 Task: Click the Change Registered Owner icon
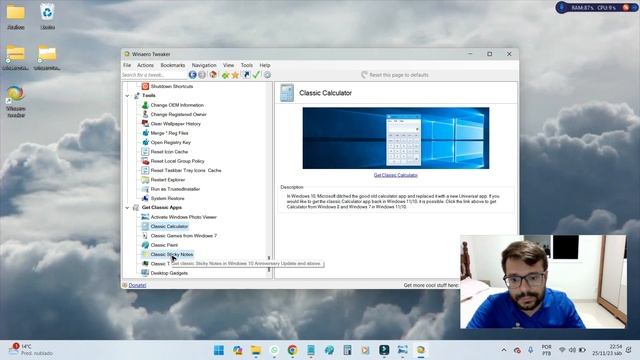coord(145,114)
